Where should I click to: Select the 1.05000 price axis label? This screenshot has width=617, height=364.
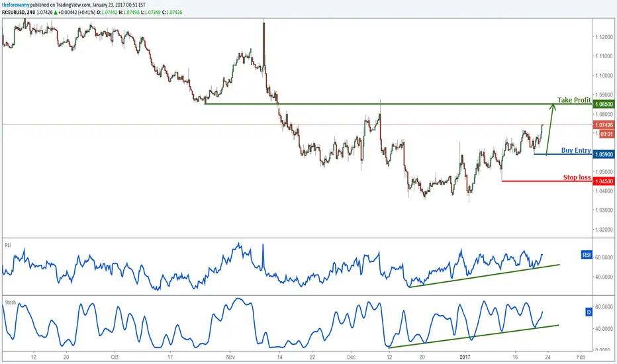[x=604, y=172]
